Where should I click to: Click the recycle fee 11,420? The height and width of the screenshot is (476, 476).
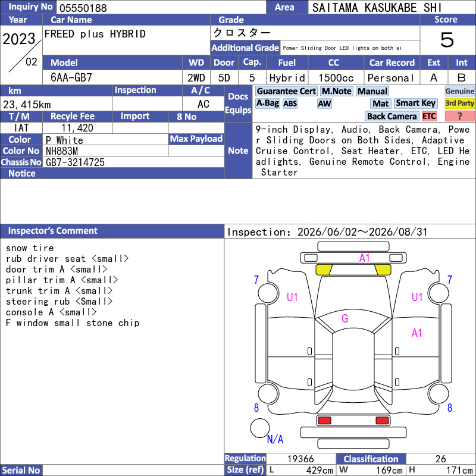coord(77,128)
